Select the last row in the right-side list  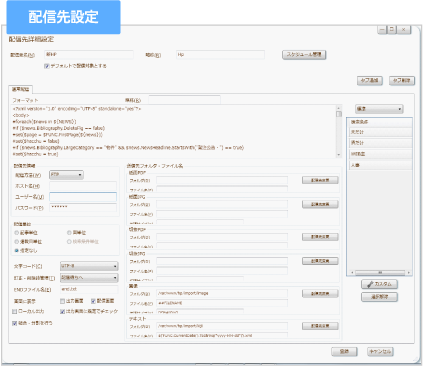[380, 165]
